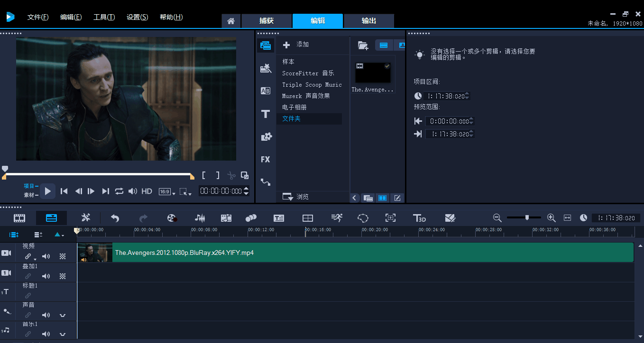Viewport: 644px width, 343px height.
Task: Open the resize/crop mode dropdown
Action: coord(185,192)
